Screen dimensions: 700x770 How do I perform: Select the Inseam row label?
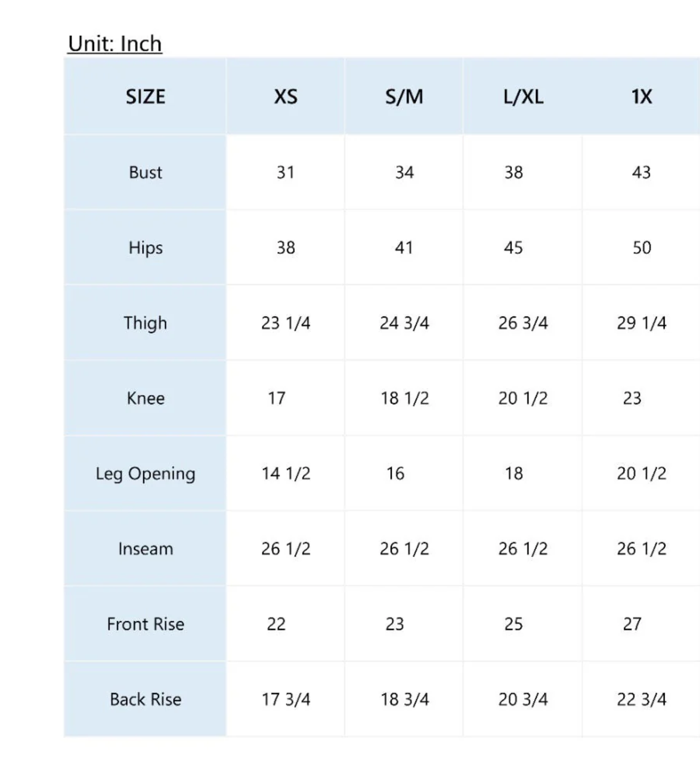[145, 549]
